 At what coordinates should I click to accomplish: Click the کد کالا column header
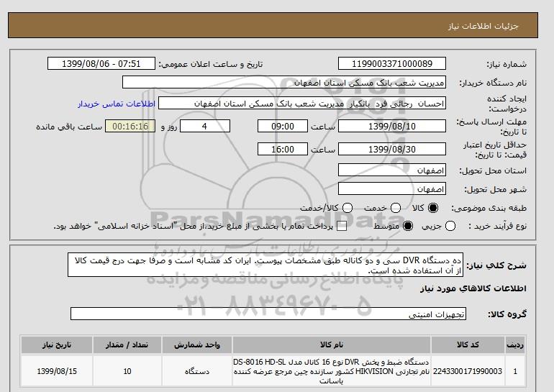468,345
